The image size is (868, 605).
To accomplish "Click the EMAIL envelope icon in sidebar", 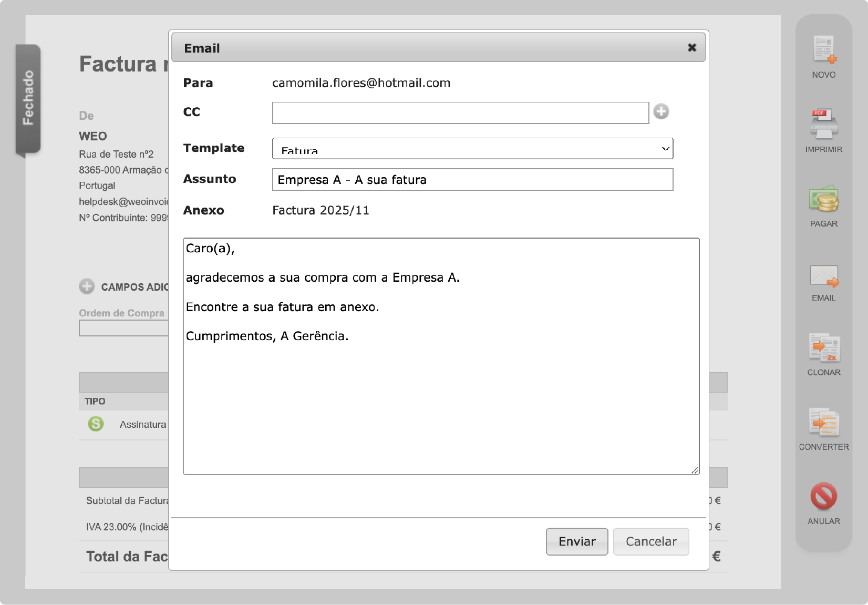I will pos(823,276).
